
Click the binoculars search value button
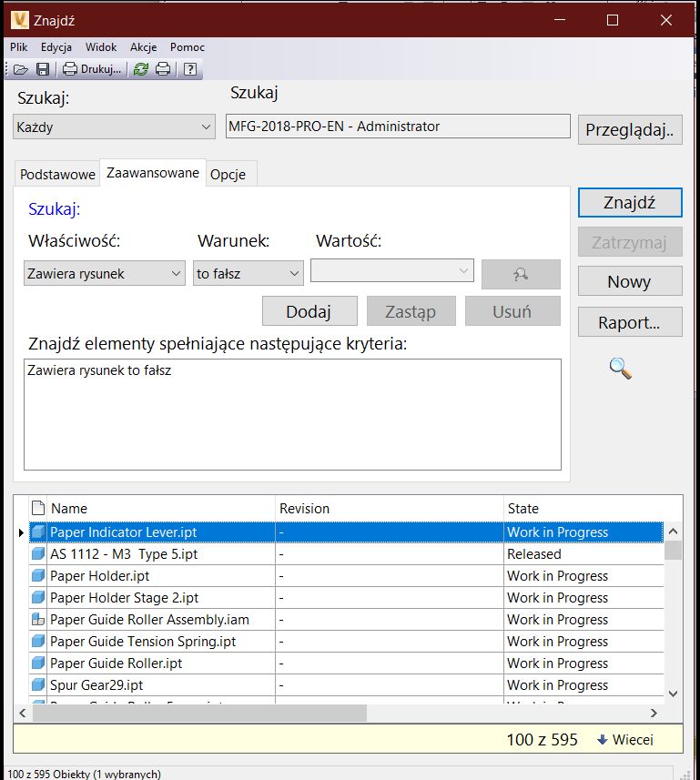521,274
